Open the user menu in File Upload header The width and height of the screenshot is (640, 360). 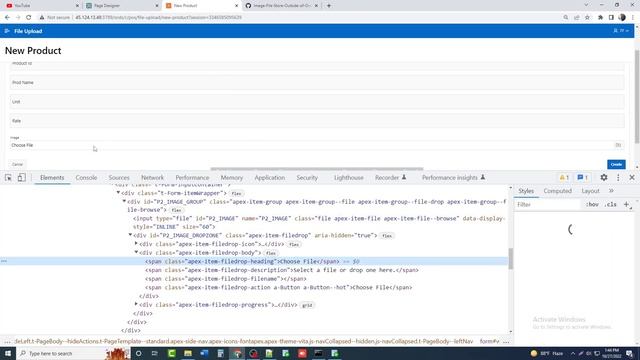tap(620, 31)
